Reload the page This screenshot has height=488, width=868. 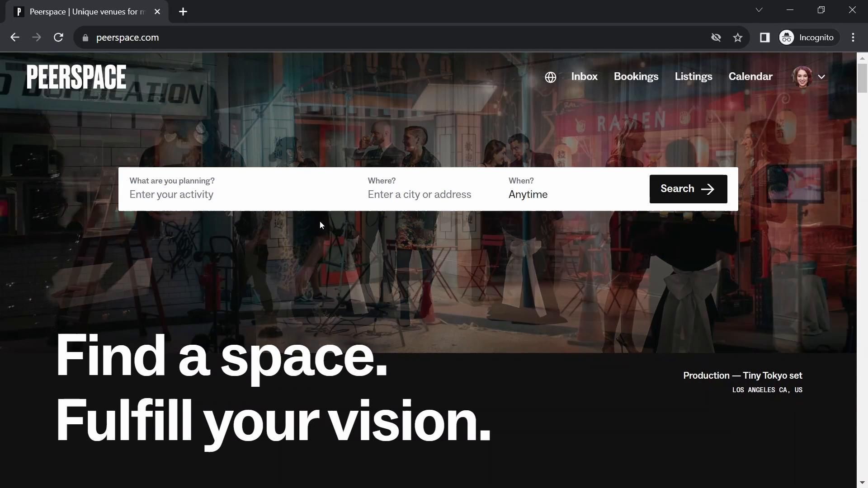pyautogui.click(x=58, y=38)
